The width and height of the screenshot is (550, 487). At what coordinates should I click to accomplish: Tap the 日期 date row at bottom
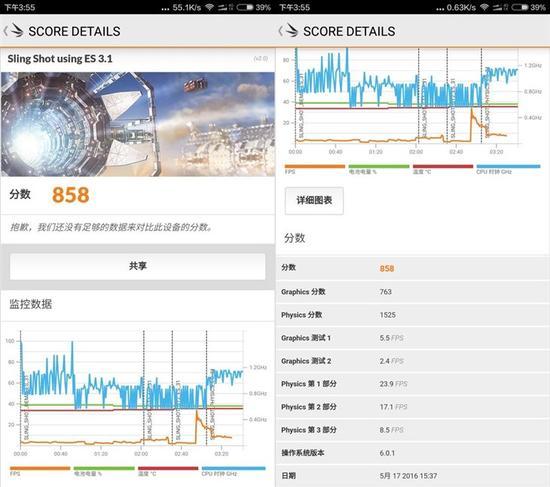tap(412, 476)
